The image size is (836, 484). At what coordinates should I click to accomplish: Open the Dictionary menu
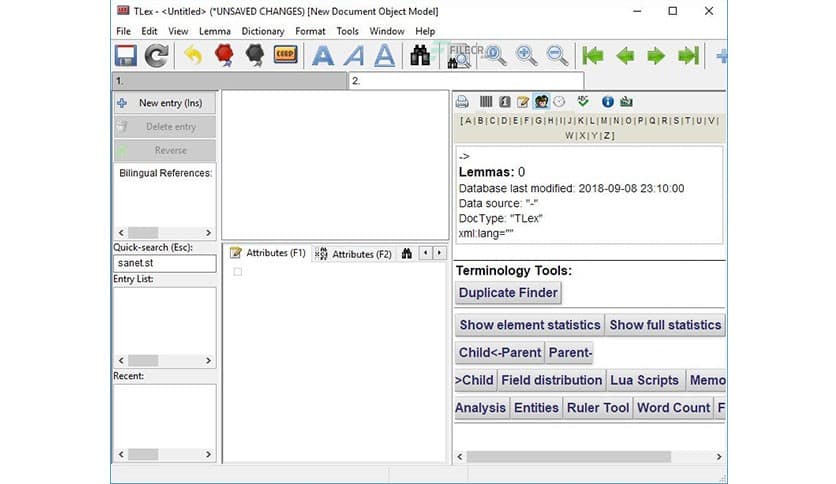point(263,31)
